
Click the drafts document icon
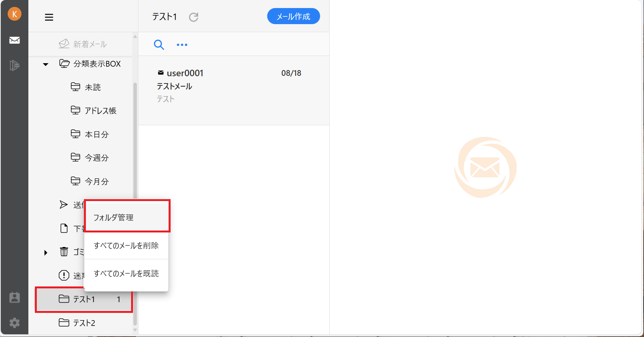coord(64,229)
